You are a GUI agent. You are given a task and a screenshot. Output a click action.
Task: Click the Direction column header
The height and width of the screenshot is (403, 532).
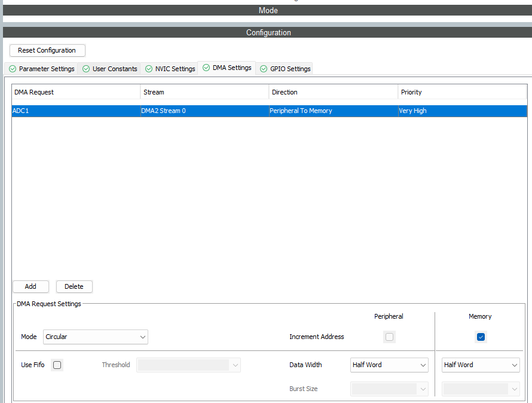coord(334,92)
